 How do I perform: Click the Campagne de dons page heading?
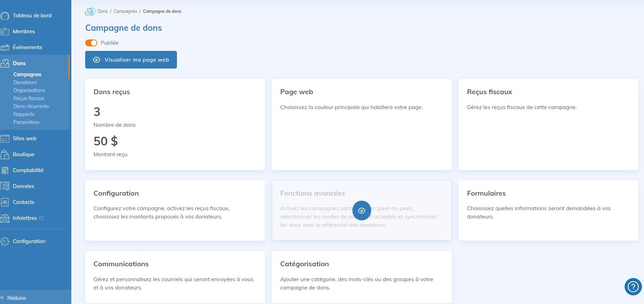coord(124,28)
